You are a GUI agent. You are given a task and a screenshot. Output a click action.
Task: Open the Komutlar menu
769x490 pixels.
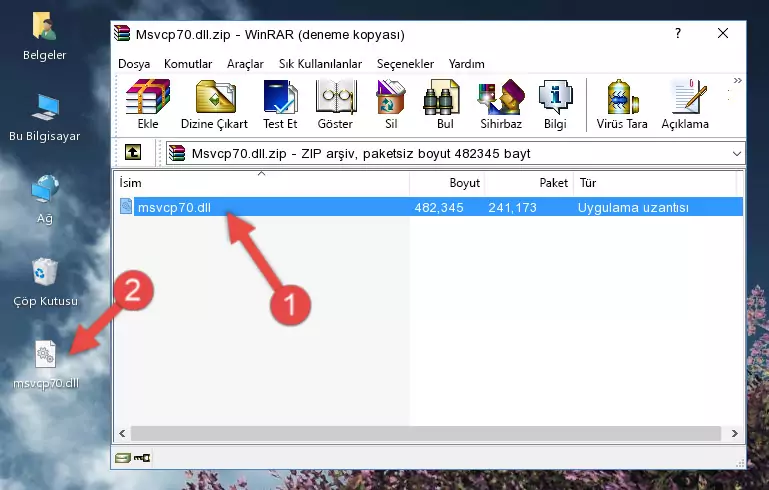click(x=188, y=64)
